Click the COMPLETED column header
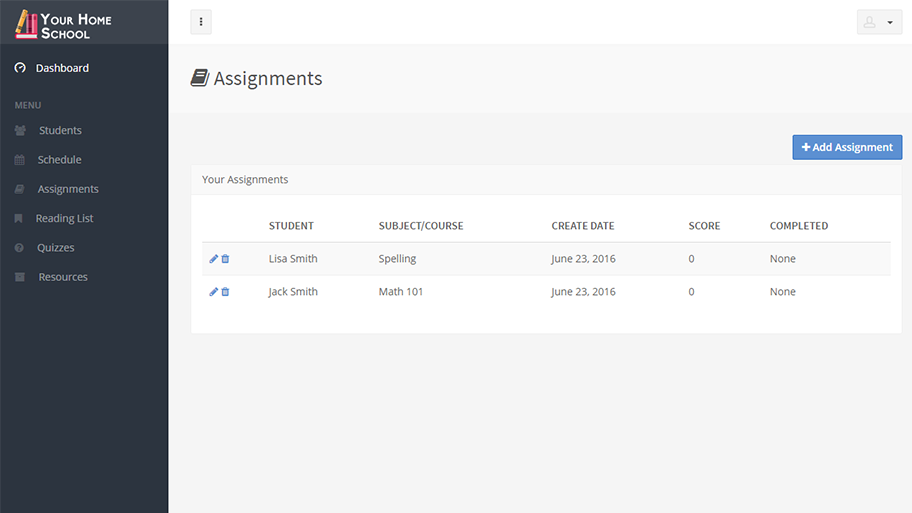 click(799, 226)
